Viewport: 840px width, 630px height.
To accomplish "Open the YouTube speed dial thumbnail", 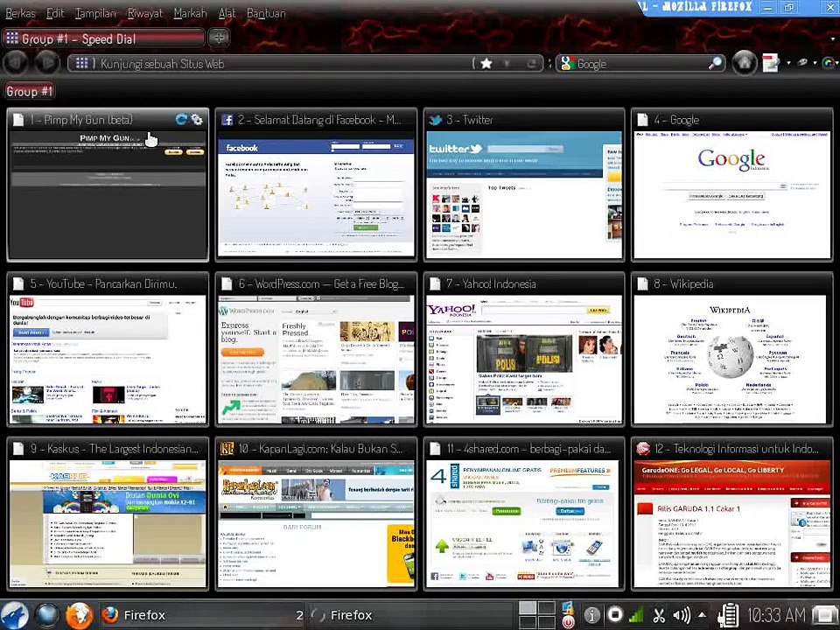I will click(x=108, y=360).
